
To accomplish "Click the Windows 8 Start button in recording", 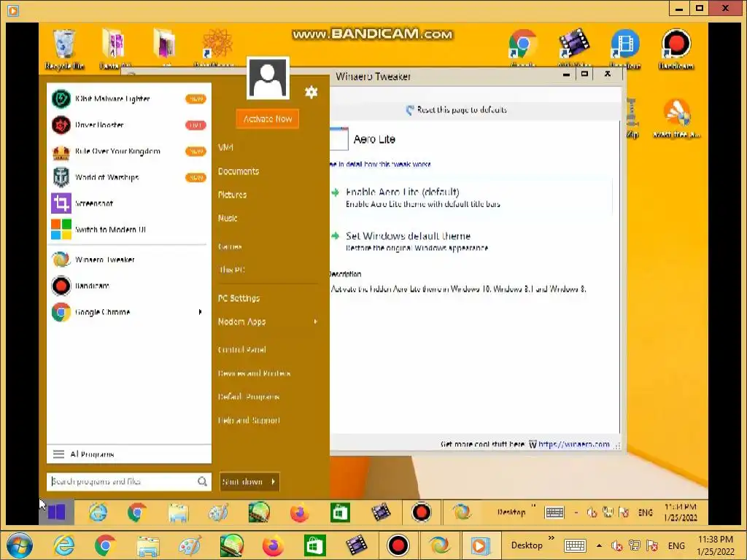I will tap(57, 513).
